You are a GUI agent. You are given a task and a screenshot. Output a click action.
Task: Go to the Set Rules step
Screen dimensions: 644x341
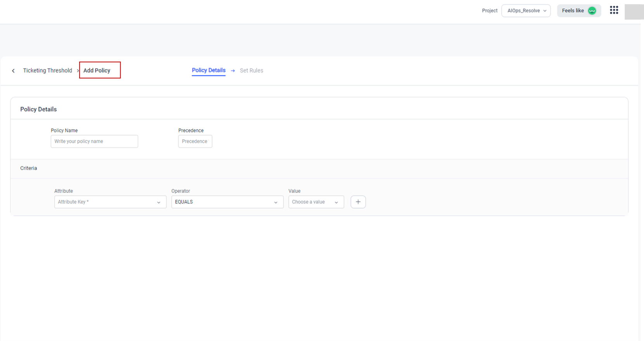[x=251, y=71]
